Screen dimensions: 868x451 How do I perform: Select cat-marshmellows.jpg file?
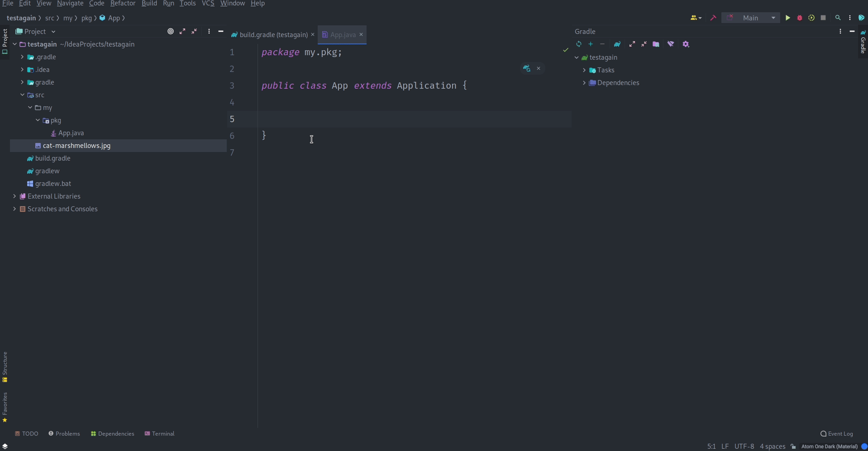(76, 146)
